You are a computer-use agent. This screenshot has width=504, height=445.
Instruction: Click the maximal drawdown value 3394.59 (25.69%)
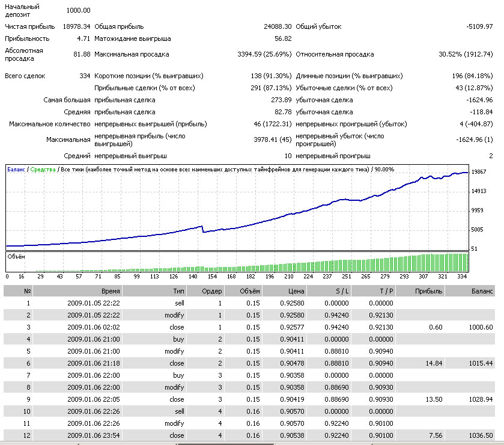[x=264, y=54]
